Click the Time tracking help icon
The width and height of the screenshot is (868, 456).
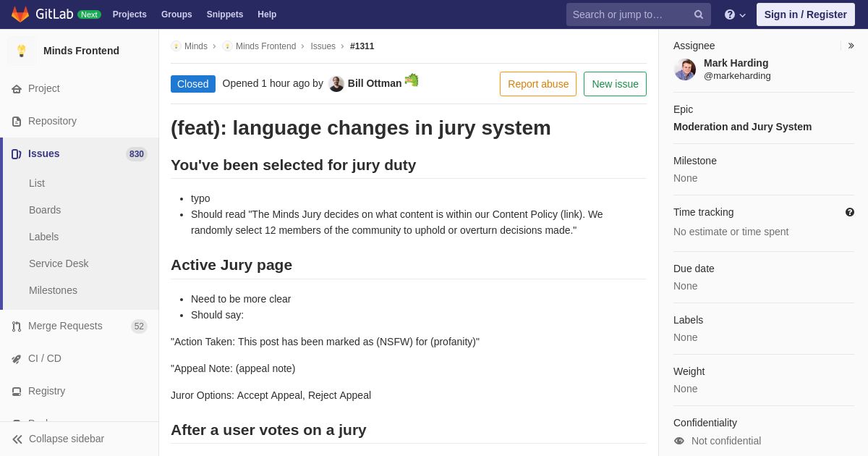click(x=850, y=212)
